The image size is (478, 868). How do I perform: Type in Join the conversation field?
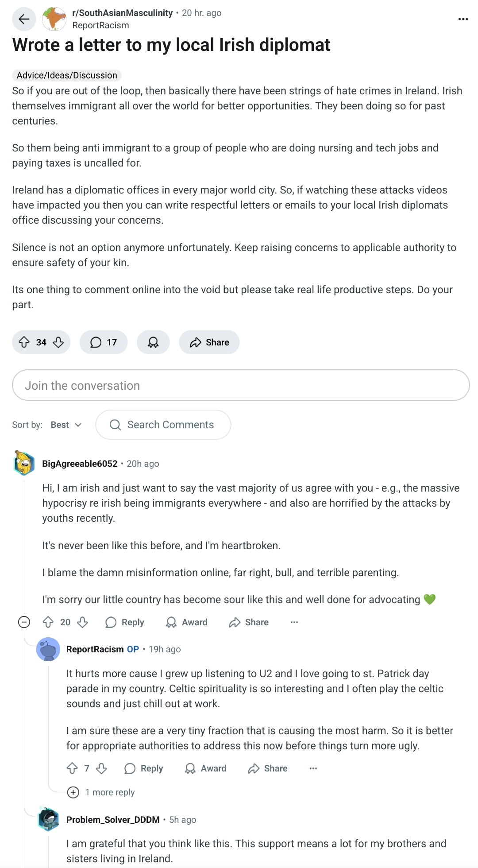241,385
